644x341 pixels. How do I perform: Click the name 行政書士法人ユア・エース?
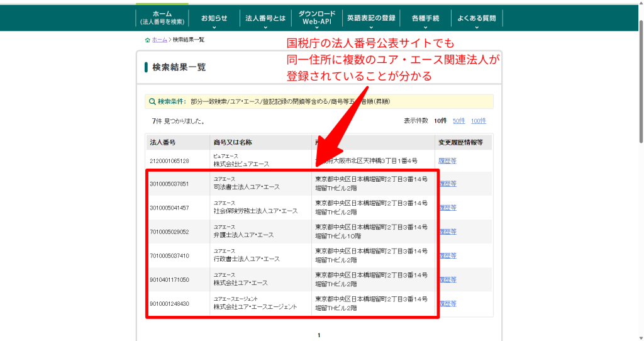tap(247, 259)
